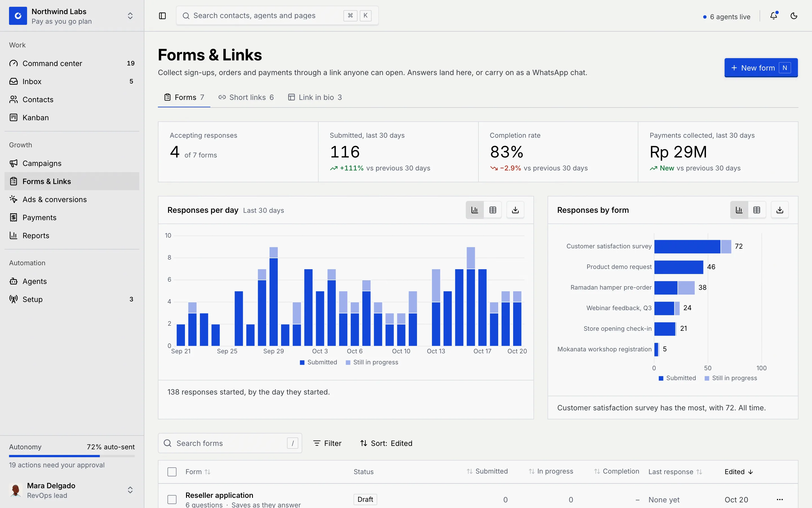The width and height of the screenshot is (812, 508).
Task: Click Submitted legend swatch in Responses per day
Action: [x=302, y=363]
